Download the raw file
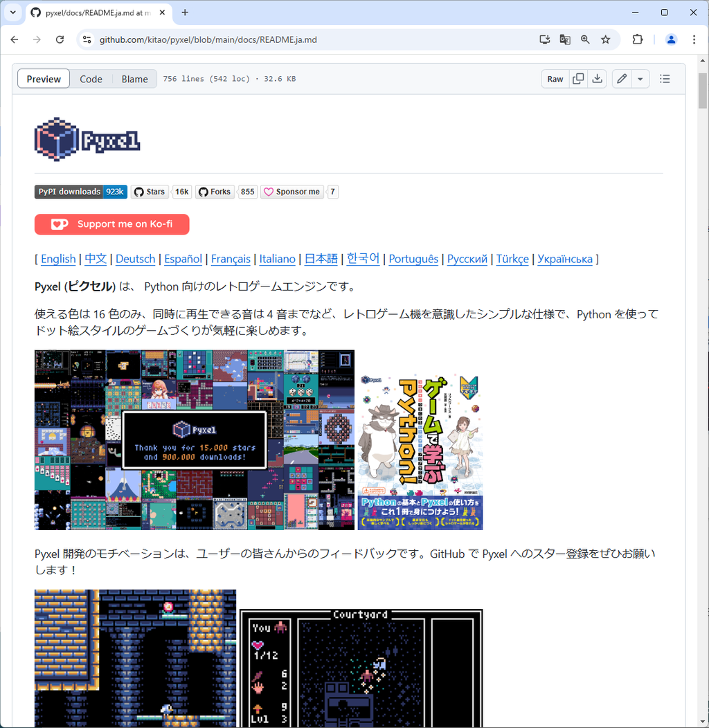This screenshot has height=728, width=709. coord(597,79)
